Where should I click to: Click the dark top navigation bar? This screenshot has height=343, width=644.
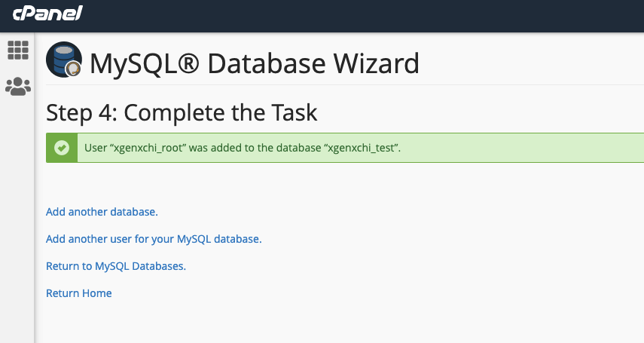point(322,16)
